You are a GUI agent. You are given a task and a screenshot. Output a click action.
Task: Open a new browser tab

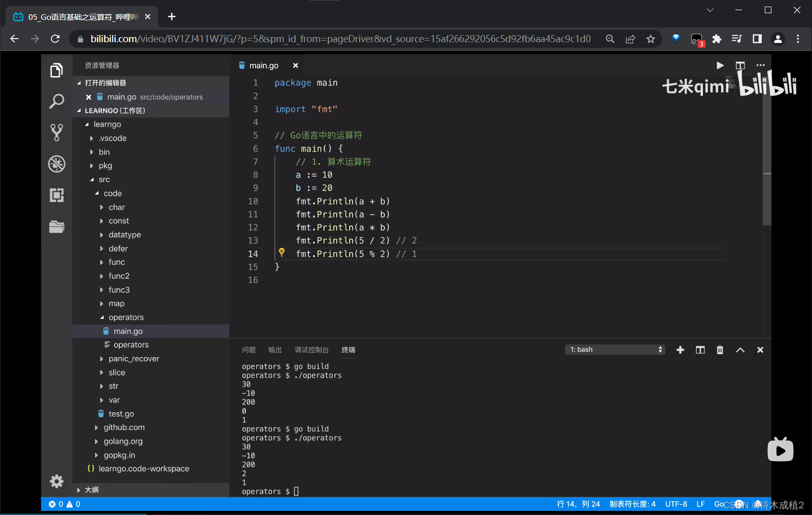(x=172, y=17)
